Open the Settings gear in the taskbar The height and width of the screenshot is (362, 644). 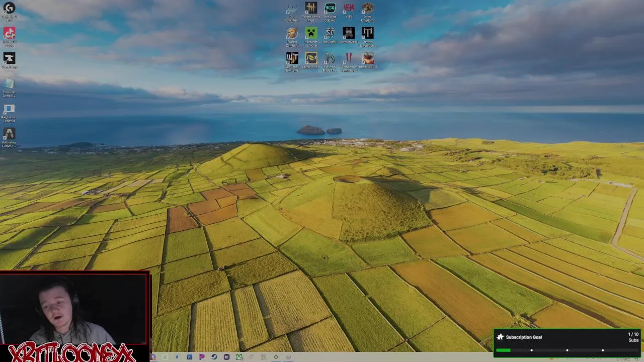tap(276, 357)
